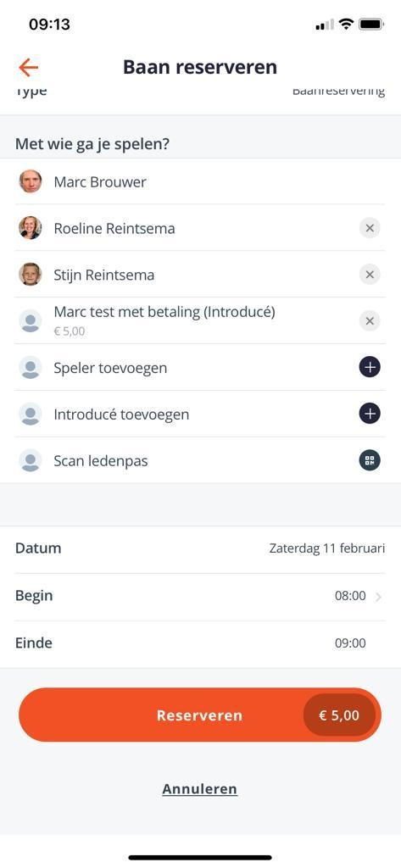Click plus icon for Speler toevoegen
Image resolution: width=401 pixels, height=868 pixels.
tap(370, 368)
